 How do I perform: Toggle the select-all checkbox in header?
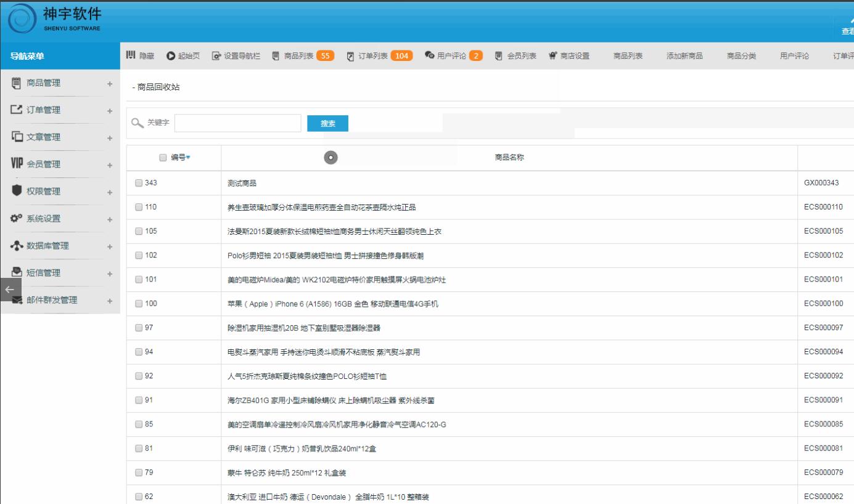[x=163, y=158]
